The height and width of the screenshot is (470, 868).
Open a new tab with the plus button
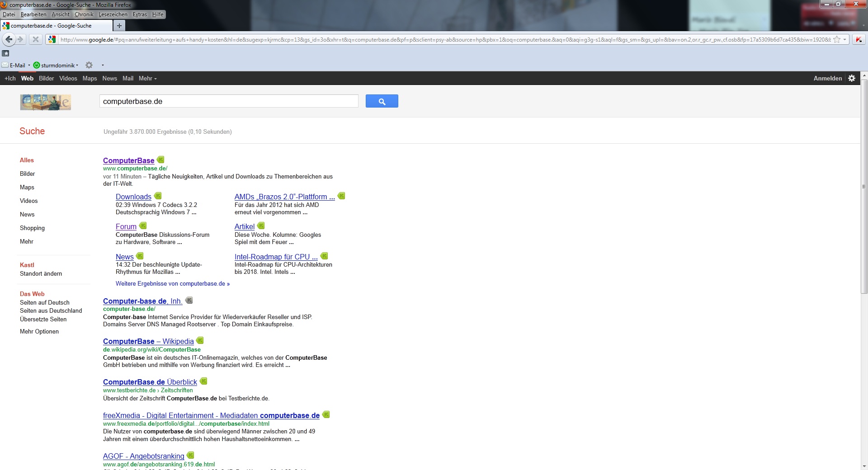coord(119,26)
